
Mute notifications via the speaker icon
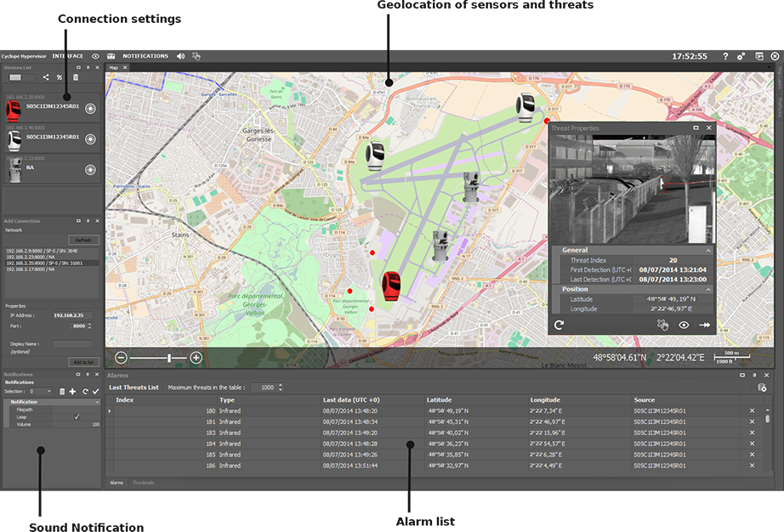(x=180, y=56)
